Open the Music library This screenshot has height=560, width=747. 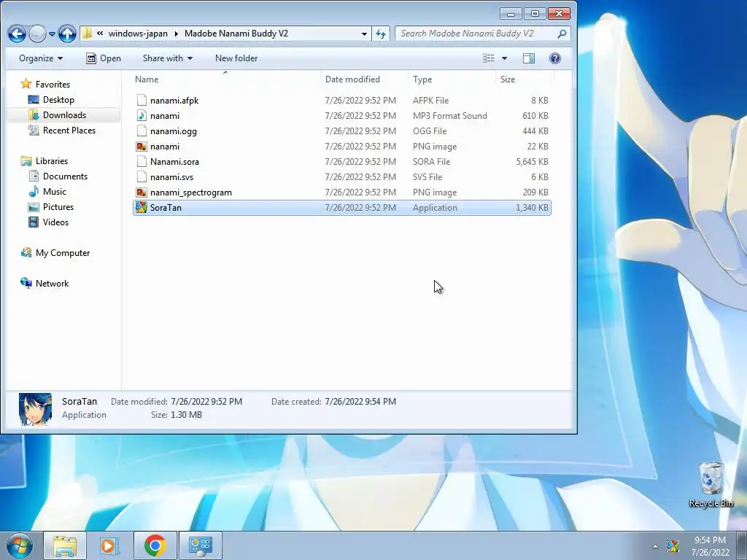[54, 192]
